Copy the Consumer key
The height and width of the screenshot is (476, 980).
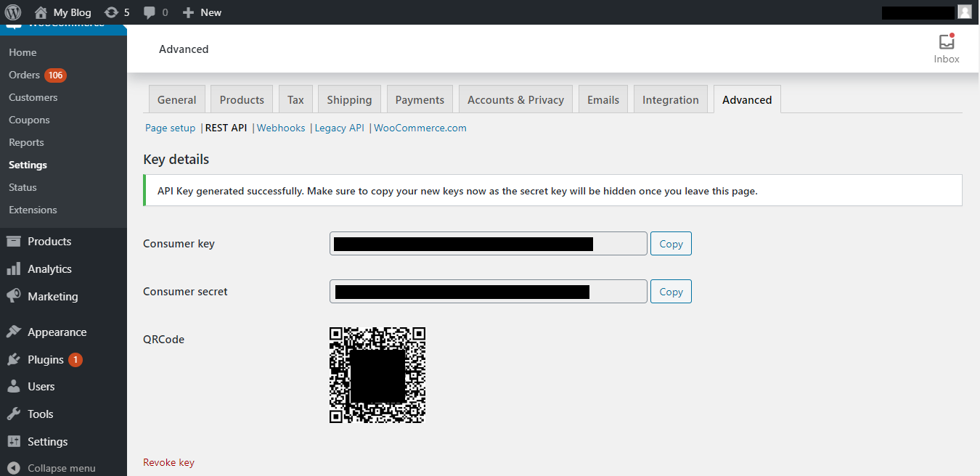(x=671, y=244)
